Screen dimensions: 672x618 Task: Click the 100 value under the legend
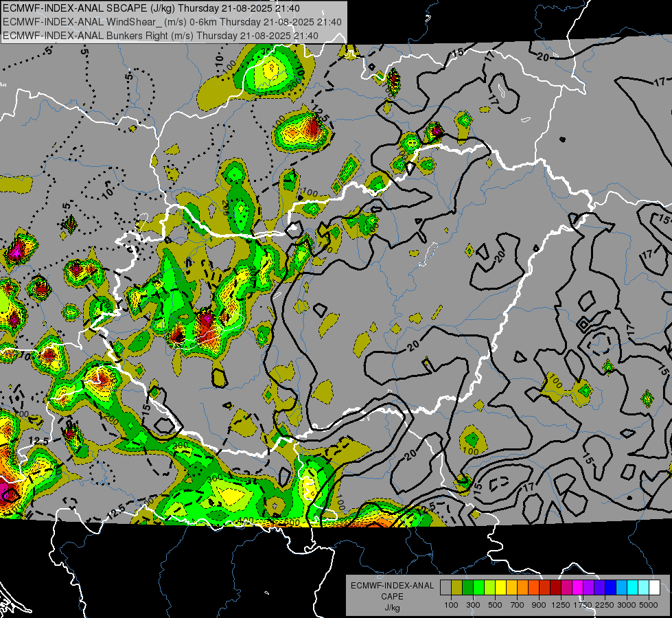tap(451, 605)
